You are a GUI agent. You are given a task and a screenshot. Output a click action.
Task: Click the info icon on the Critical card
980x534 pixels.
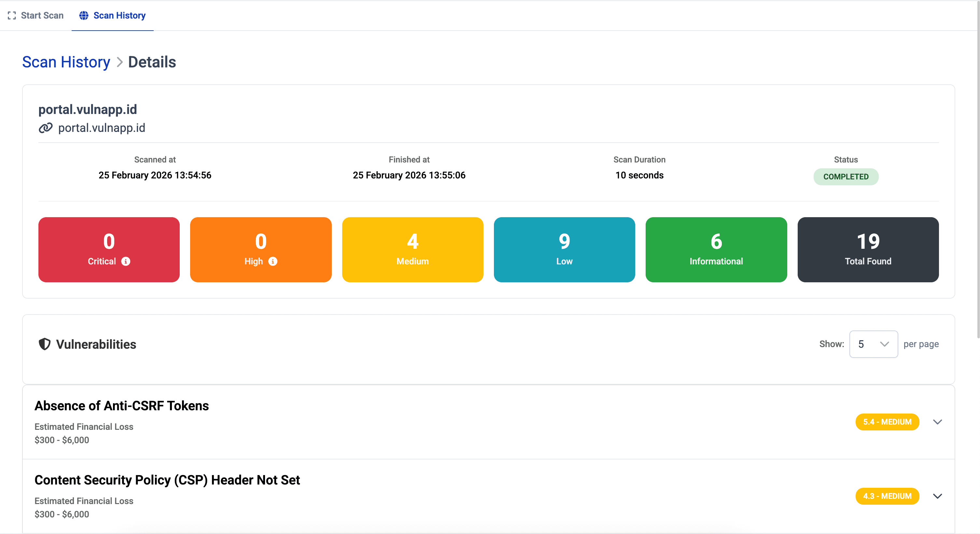pyautogui.click(x=126, y=261)
